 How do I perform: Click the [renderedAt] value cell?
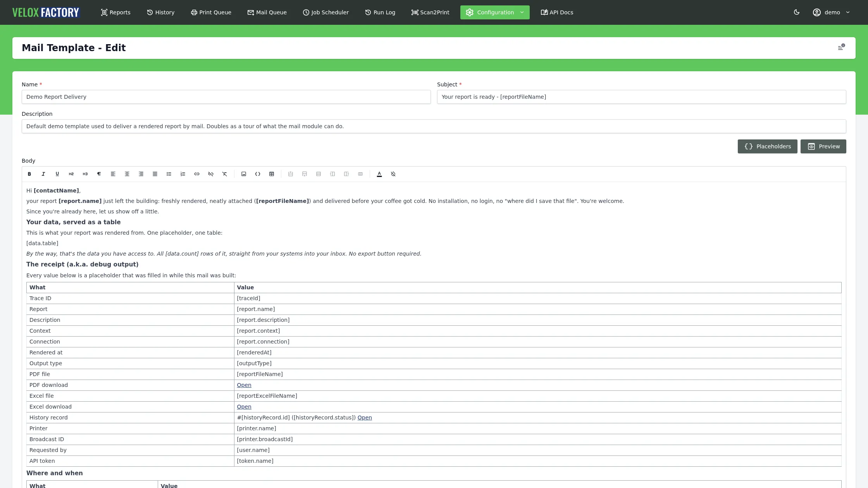[538, 352]
